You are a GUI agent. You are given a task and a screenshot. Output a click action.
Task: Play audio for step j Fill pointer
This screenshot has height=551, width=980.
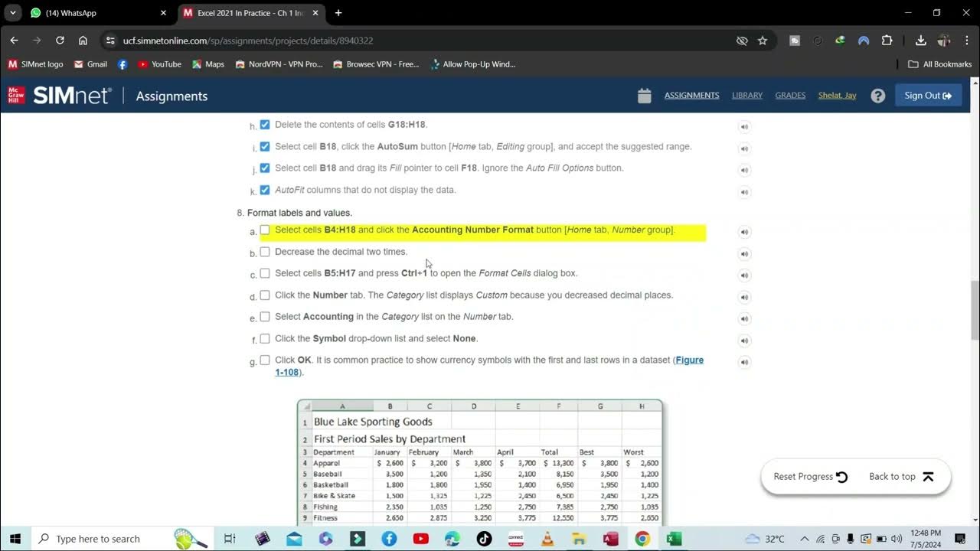[743, 170]
